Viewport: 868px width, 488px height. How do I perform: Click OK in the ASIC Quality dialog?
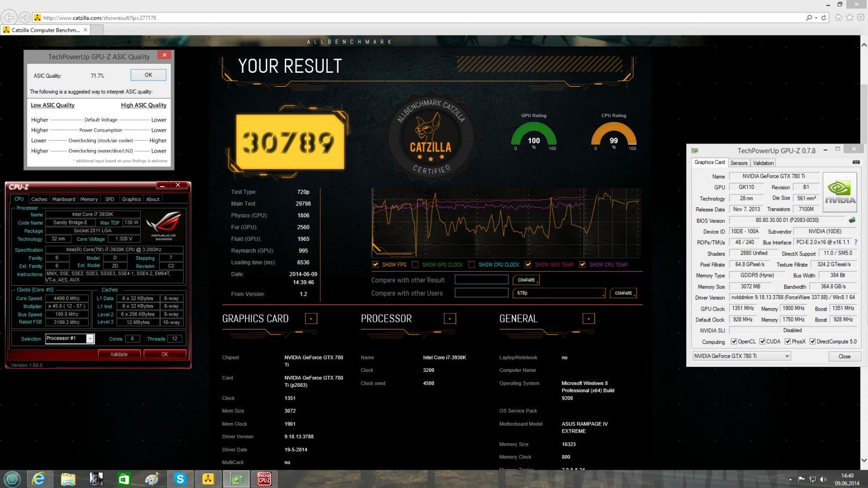[148, 75]
